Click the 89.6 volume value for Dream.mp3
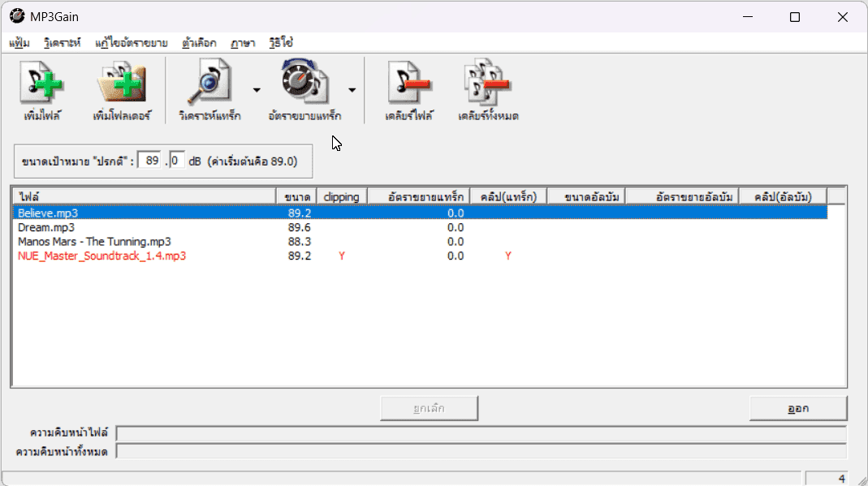Image resolution: width=868 pixels, height=486 pixels. (300, 227)
